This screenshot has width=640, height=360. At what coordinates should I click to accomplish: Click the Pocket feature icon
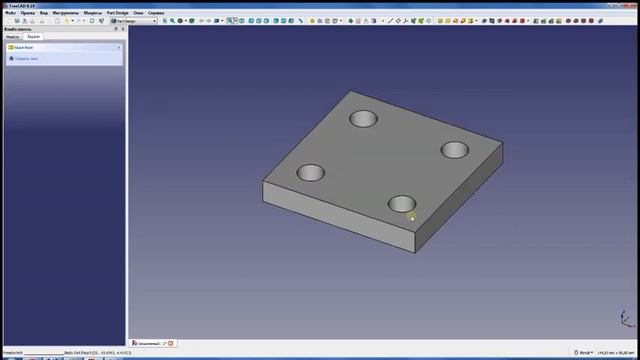tap(484, 20)
